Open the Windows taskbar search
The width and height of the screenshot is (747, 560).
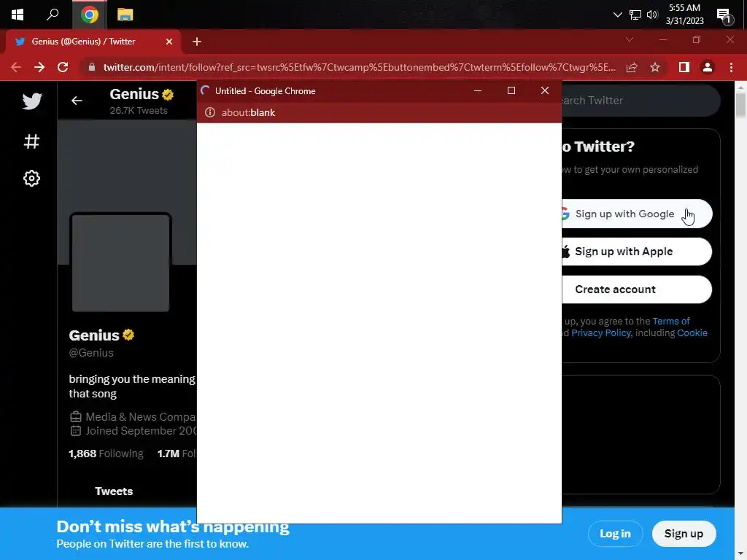point(53,15)
